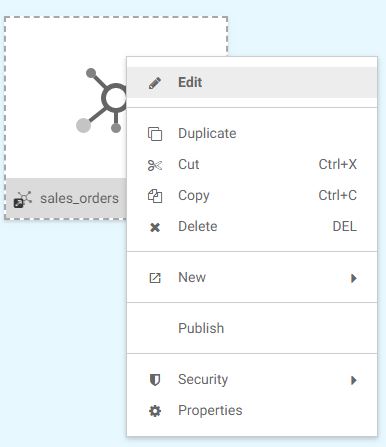Click the Copy pages icon

pyautogui.click(x=155, y=196)
